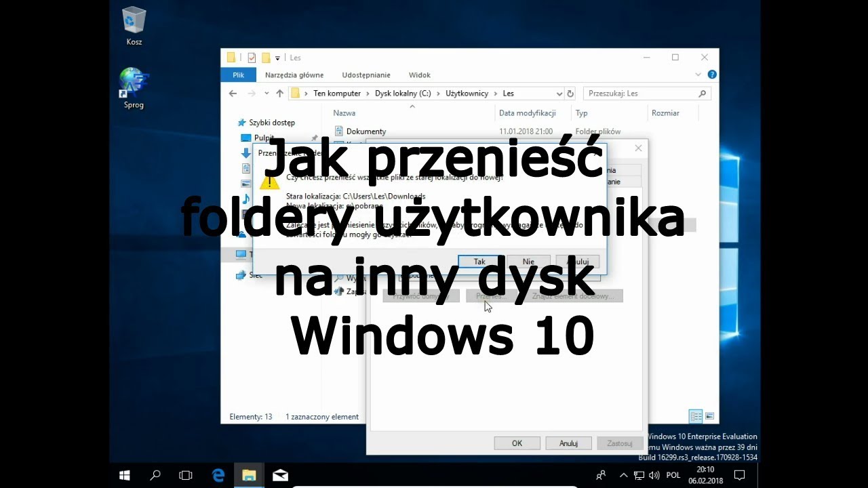Go up one folder level arrow
The width and height of the screenshot is (868, 488).
click(279, 94)
